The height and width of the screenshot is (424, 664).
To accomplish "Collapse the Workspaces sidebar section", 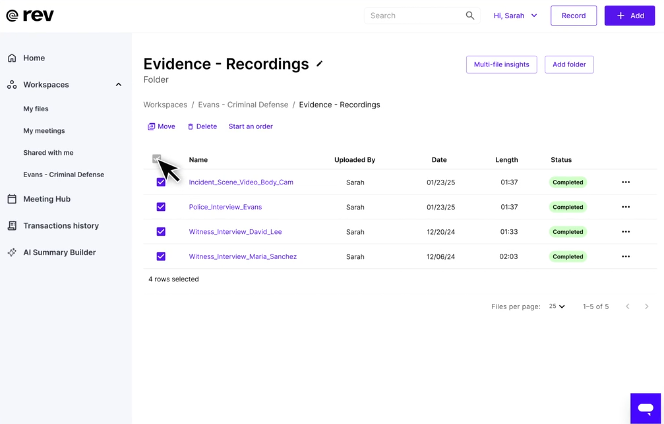I will click(x=119, y=85).
